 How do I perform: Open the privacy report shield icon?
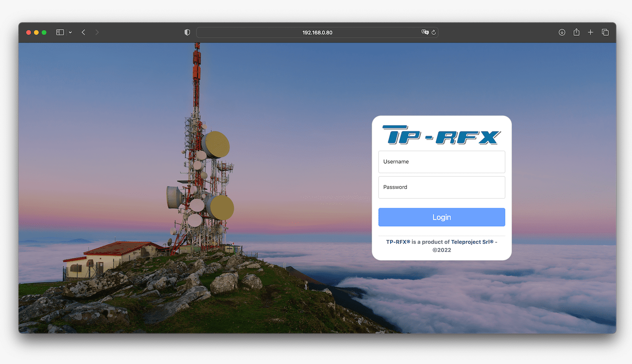click(187, 32)
